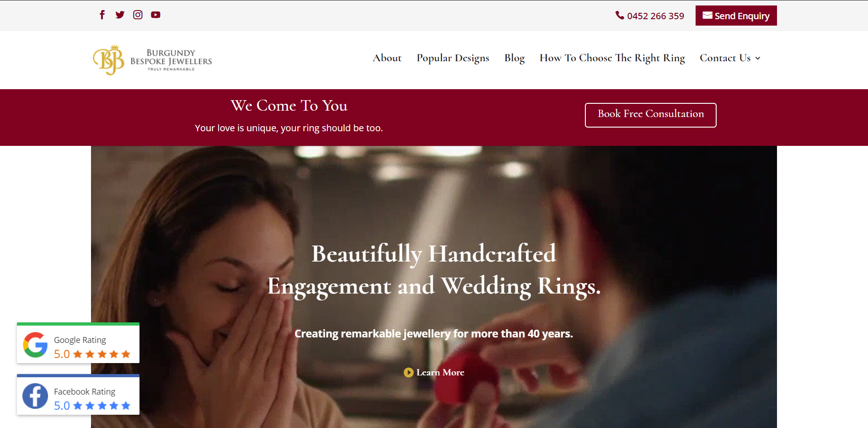Call phone number 0452 266 359
Screen dimensions: 868x428
click(655, 16)
